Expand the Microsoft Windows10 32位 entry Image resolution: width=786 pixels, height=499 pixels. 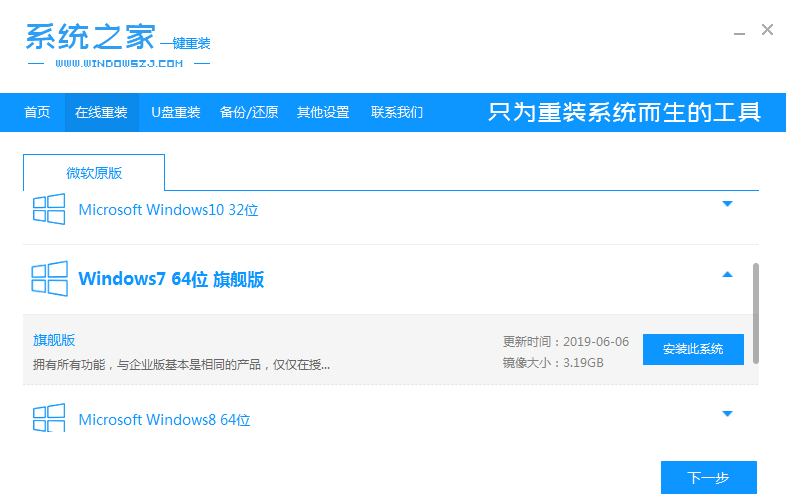click(727, 204)
